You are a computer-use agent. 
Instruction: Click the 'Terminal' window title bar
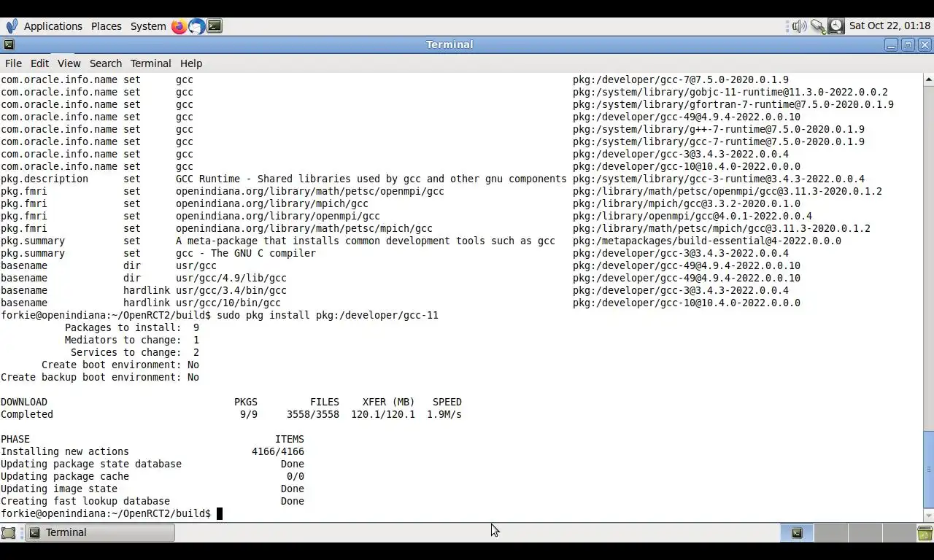(449, 44)
